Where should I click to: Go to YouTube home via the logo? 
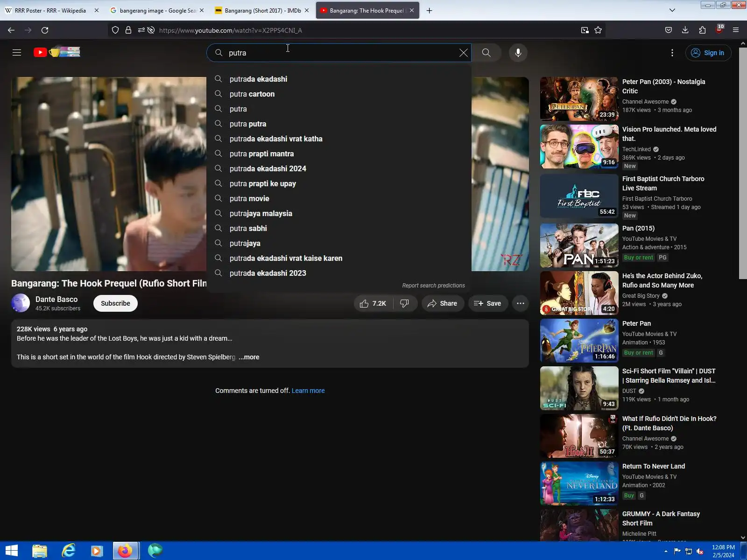[56, 52]
